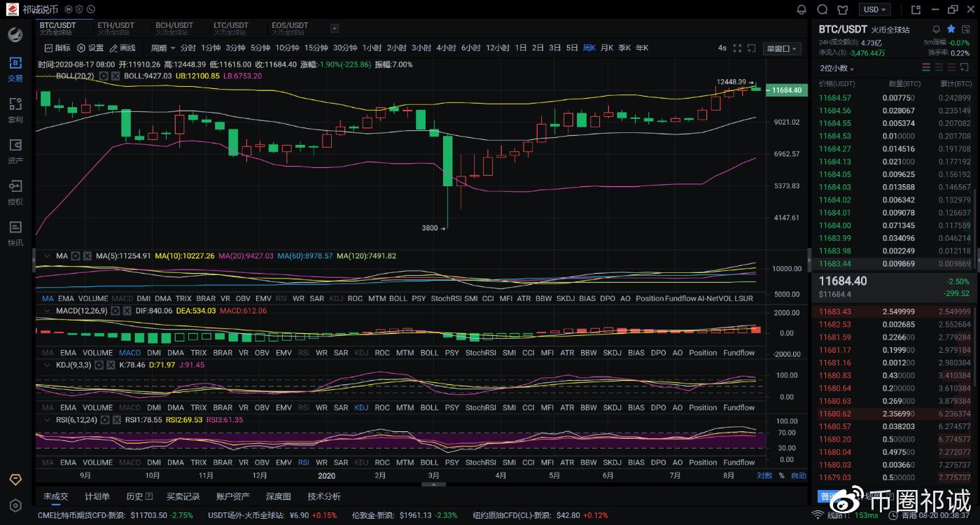
Task: Open the 快讯 news sidebar section
Action: click(15, 233)
